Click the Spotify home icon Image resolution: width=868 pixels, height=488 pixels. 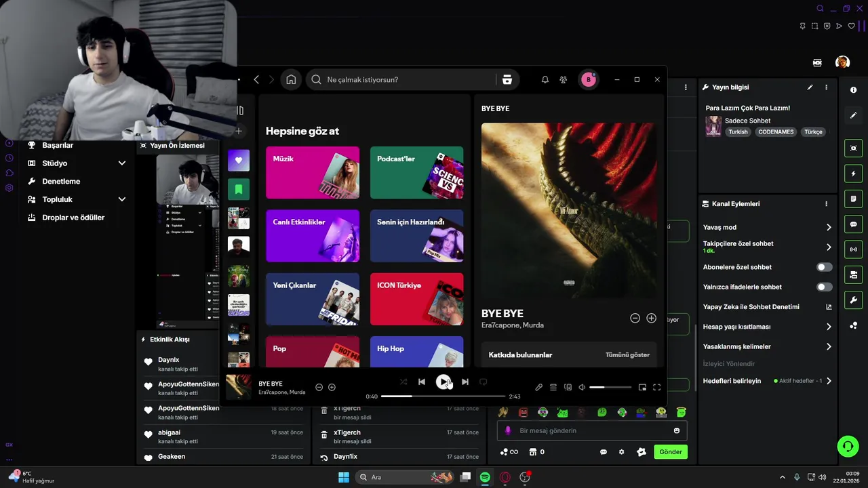291,80
